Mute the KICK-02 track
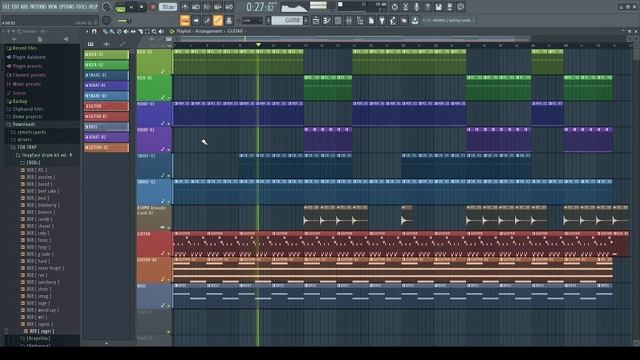The height and width of the screenshot is (360, 640). click(x=169, y=98)
